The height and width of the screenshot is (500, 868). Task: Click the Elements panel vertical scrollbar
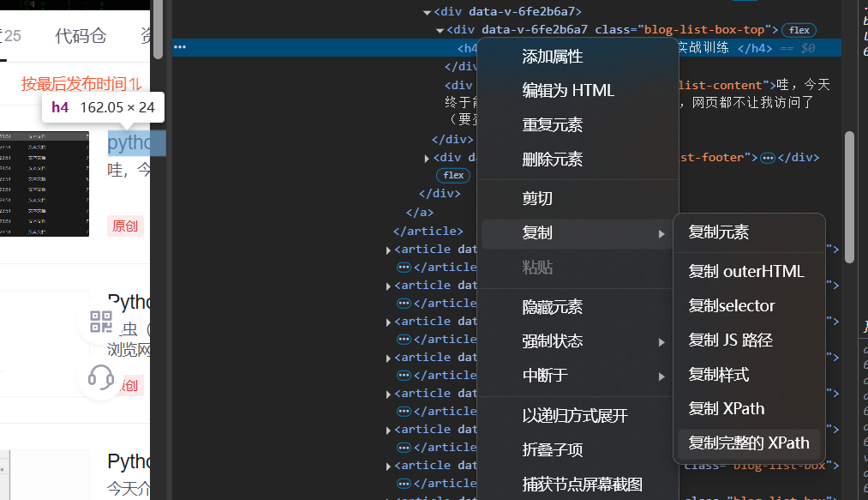point(850,196)
